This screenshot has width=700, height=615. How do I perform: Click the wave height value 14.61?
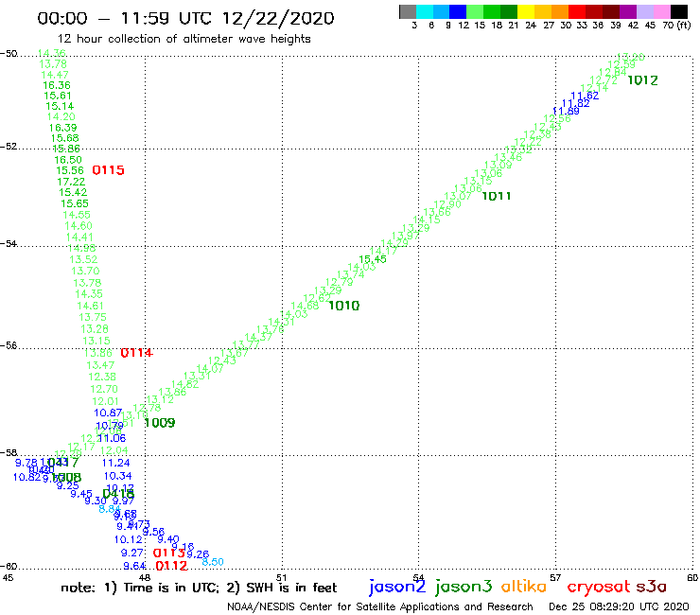click(90, 306)
